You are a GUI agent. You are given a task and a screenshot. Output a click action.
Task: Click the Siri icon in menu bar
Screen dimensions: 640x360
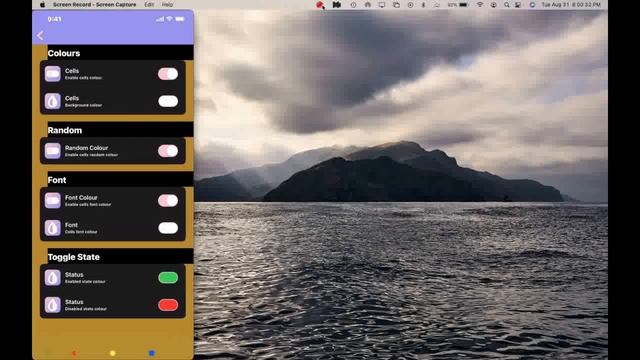[532, 5]
